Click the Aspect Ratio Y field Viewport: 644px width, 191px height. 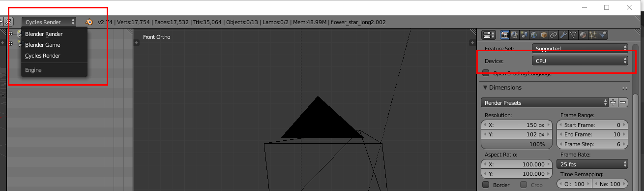(517, 174)
